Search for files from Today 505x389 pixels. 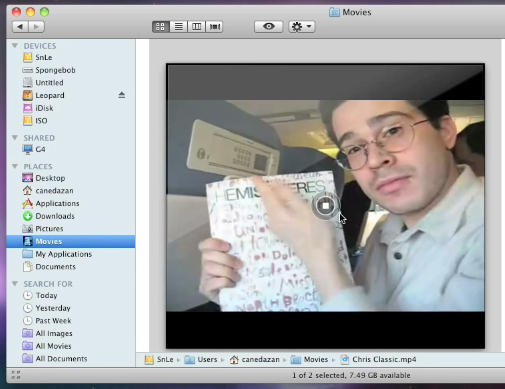[x=71, y=295]
